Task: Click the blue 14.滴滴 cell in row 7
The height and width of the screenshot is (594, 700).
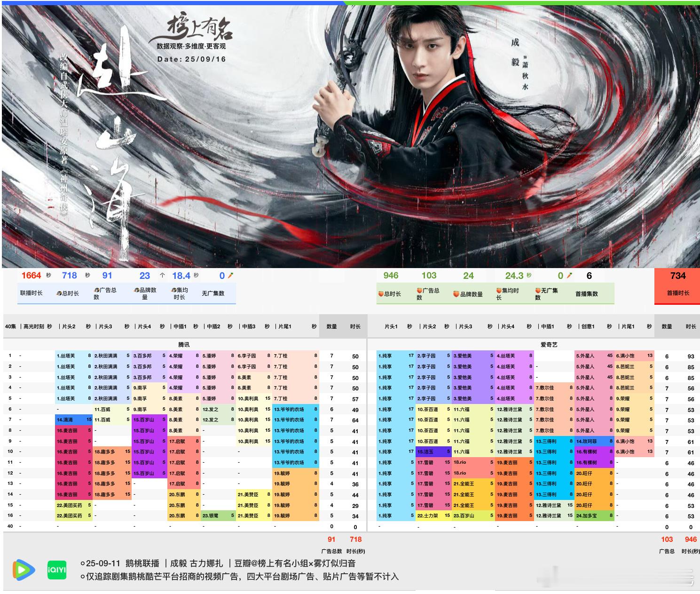Action: point(74,420)
